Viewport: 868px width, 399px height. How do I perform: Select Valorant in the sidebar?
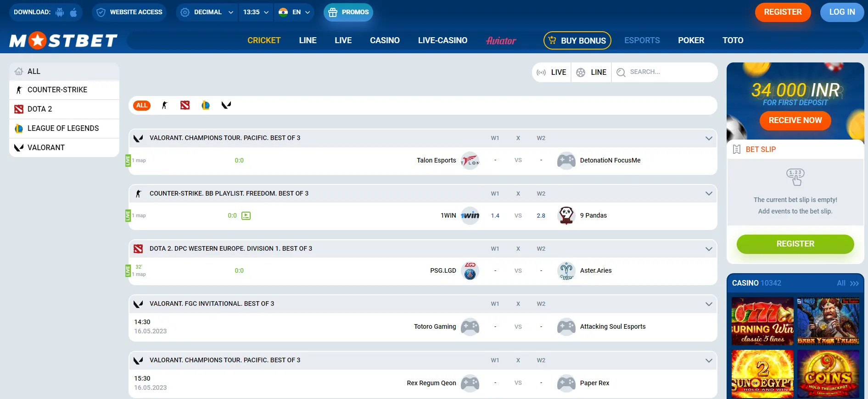(x=64, y=148)
